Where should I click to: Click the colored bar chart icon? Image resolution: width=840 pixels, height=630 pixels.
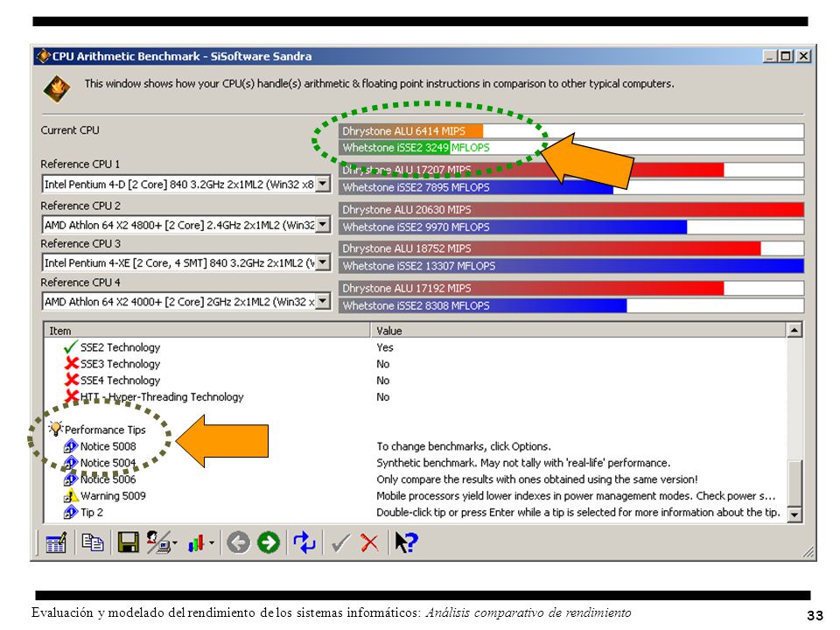tap(196, 543)
